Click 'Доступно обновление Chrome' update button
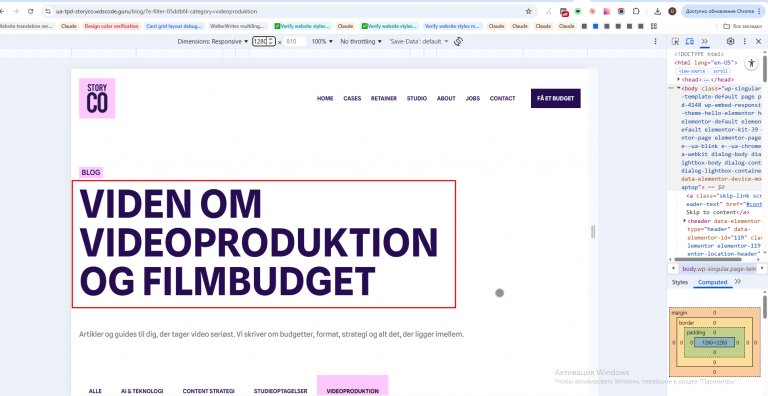This screenshot has width=768, height=396. click(x=723, y=11)
